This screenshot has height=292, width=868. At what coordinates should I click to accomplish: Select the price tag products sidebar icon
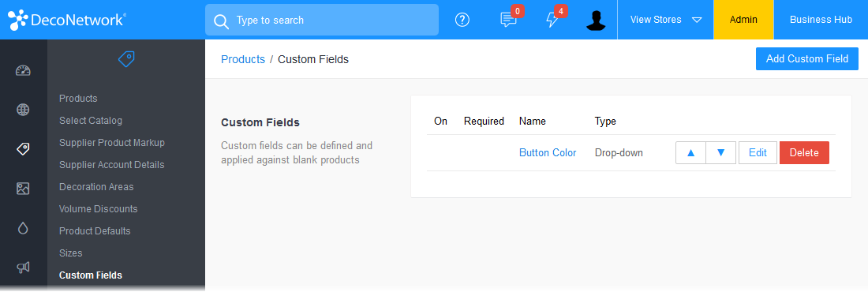23,149
